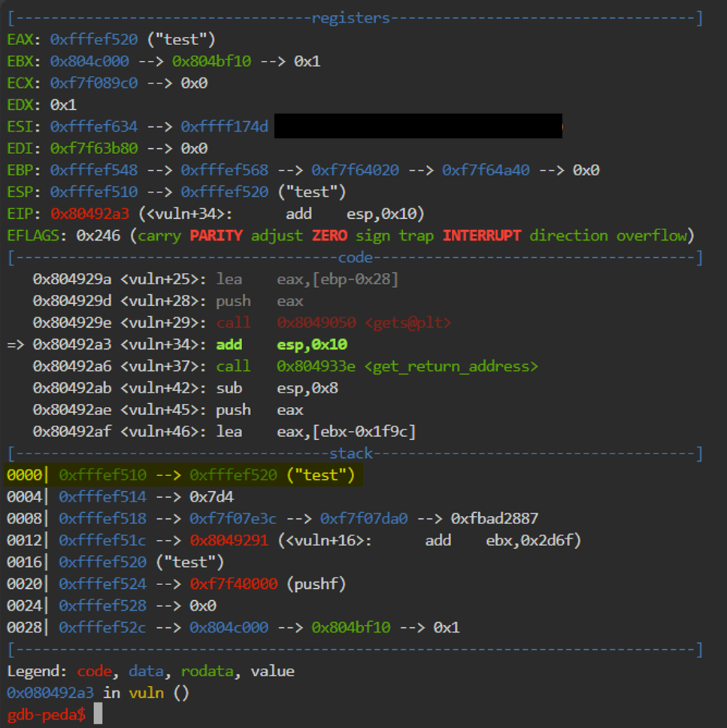Click highlighted stack entry 0000
The image size is (727, 728).
(x=183, y=475)
